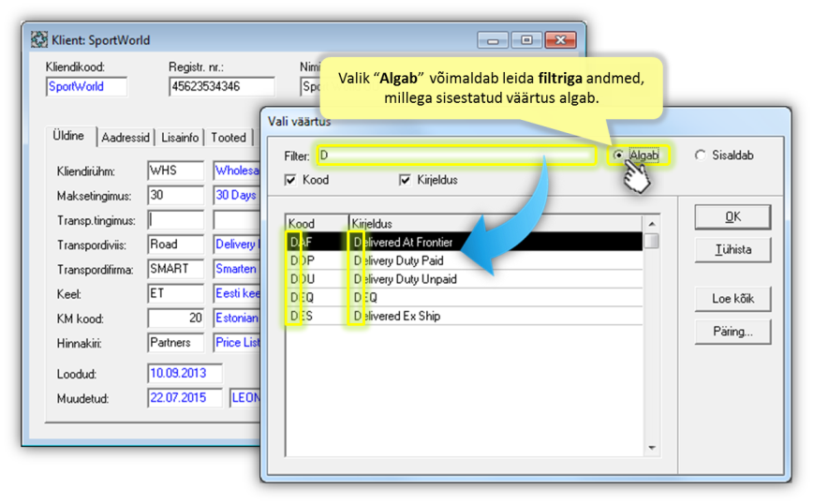813x504 pixels.
Task: Open the Lisainfo tab
Action: coord(180,138)
